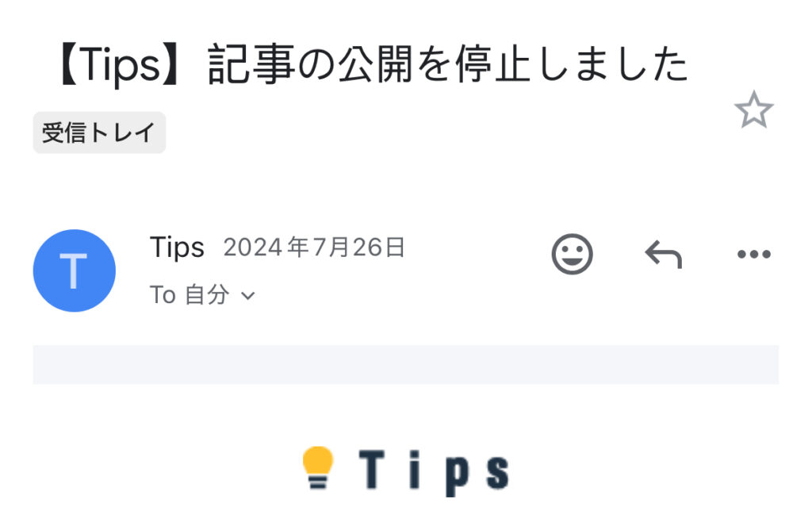Click the yellow lightbulb logo icon
Viewport: 812px width, 518px height.
[318, 468]
